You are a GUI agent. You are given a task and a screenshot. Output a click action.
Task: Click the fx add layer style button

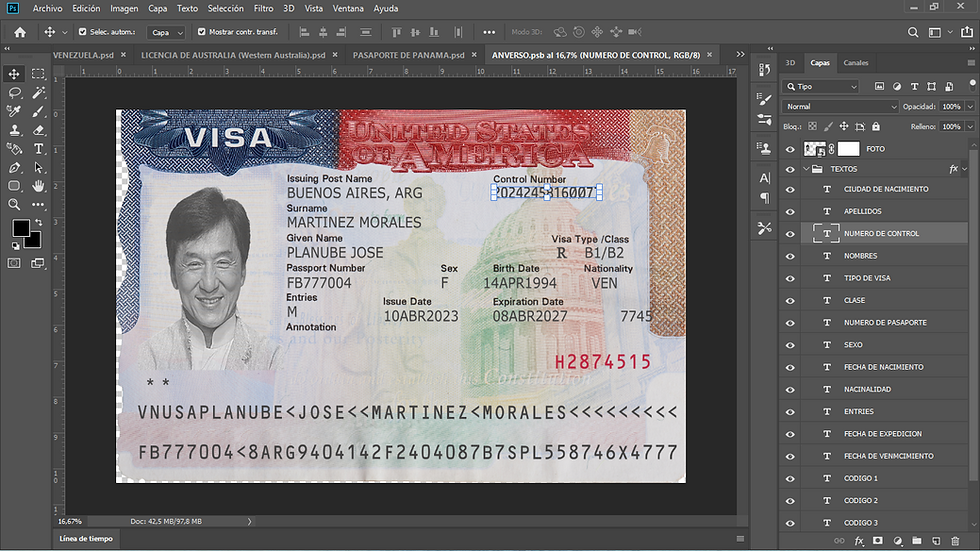[859, 540]
